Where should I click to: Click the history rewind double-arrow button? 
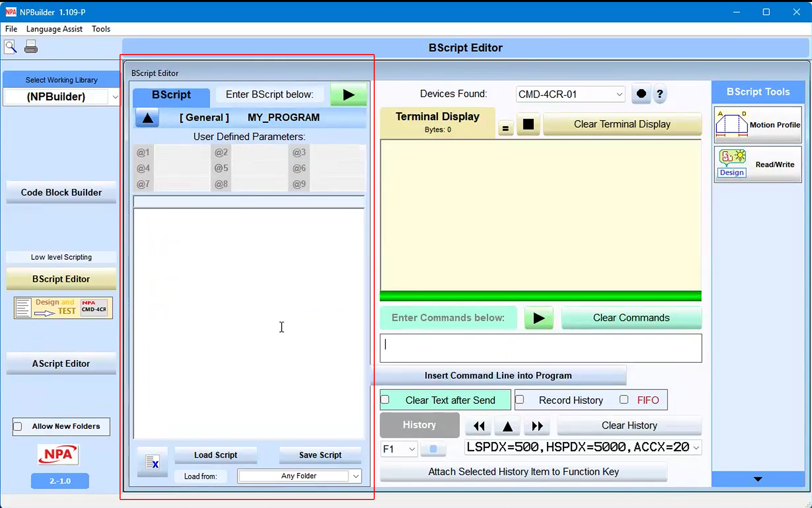479,426
